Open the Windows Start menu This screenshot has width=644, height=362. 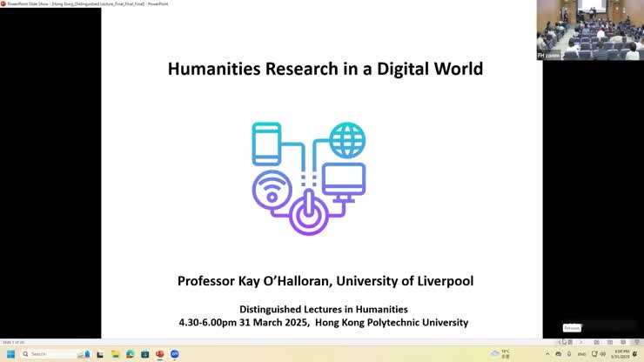(11, 354)
